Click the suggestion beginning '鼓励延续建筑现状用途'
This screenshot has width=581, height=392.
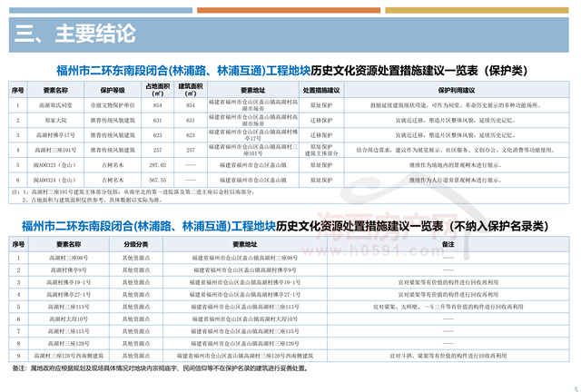(456, 105)
